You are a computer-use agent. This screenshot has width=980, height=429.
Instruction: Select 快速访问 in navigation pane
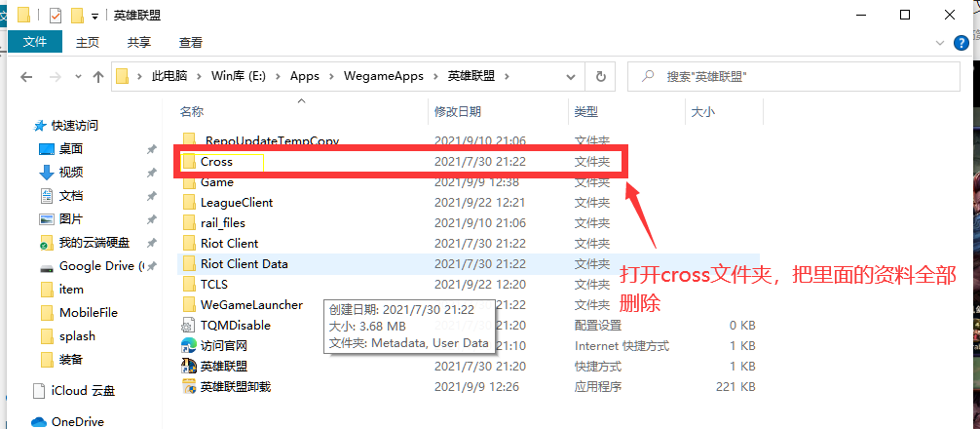74,126
